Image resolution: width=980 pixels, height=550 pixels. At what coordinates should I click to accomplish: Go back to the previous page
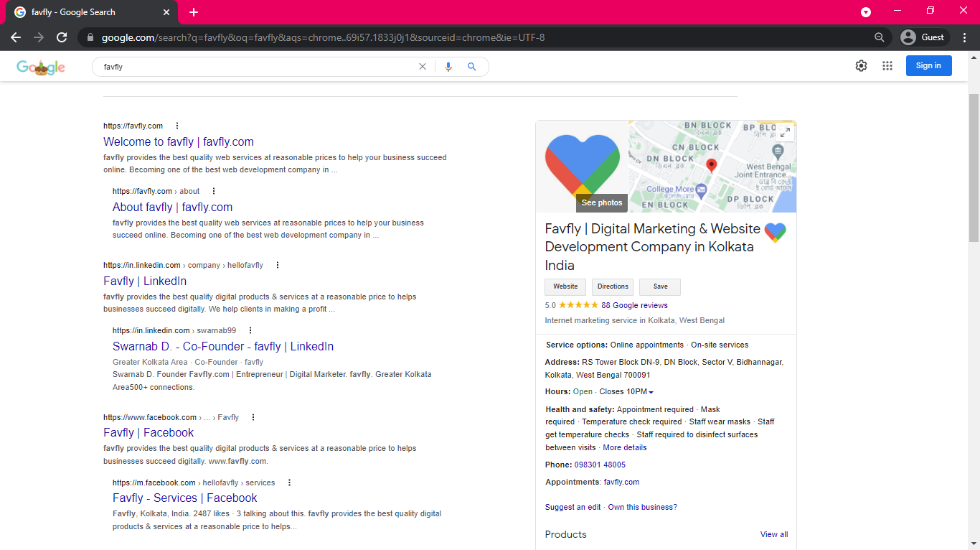tap(16, 37)
